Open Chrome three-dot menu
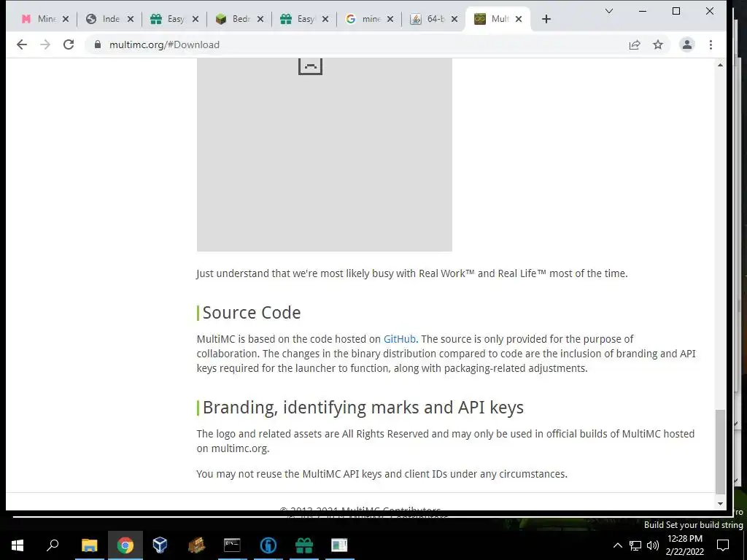 pyautogui.click(x=711, y=44)
